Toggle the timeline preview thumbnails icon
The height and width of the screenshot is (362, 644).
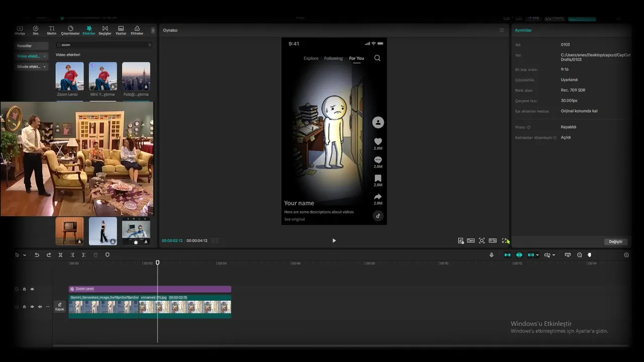click(568, 255)
